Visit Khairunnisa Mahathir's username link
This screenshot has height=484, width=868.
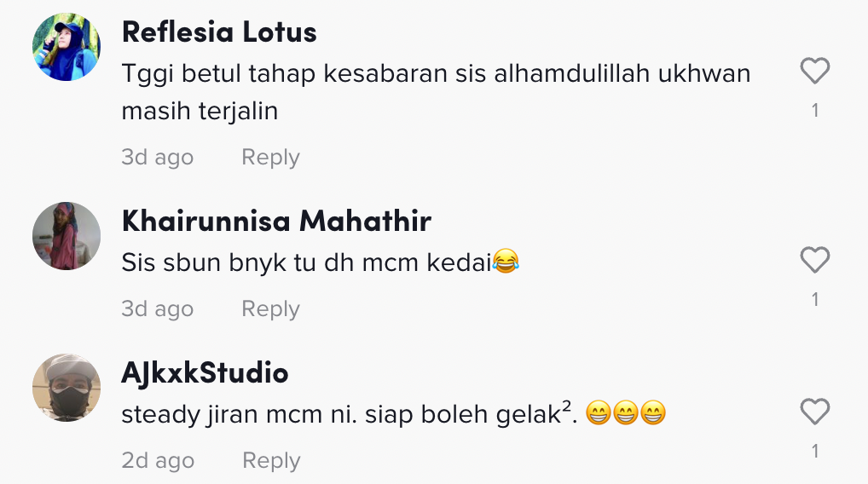coord(276,222)
